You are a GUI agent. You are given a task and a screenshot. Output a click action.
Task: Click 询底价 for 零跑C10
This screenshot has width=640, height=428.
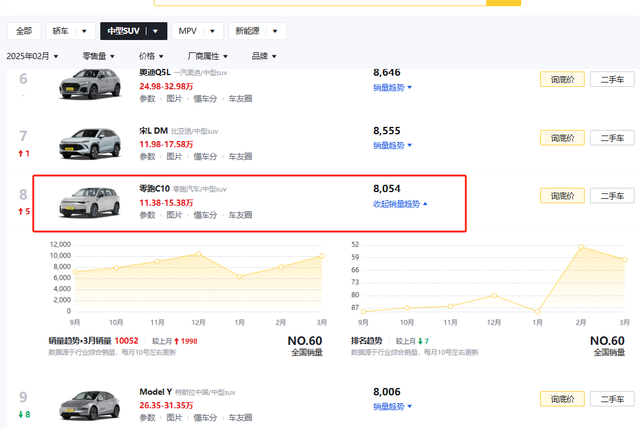click(562, 196)
